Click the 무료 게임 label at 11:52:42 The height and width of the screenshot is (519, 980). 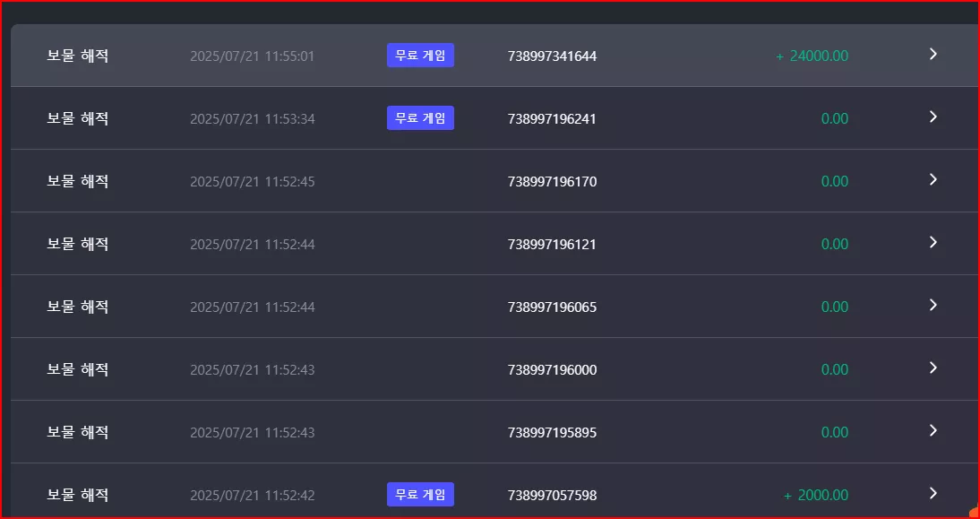point(421,495)
